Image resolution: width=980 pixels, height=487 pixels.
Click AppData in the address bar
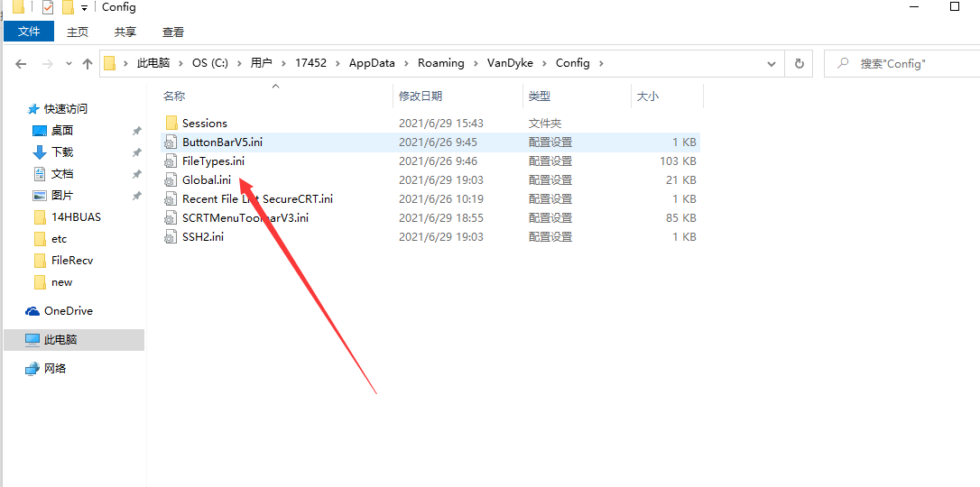point(373,63)
